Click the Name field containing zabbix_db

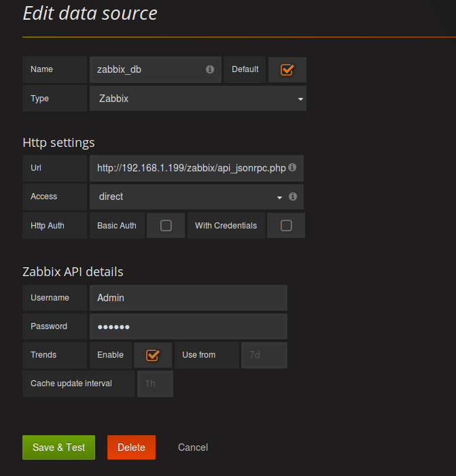pos(156,69)
